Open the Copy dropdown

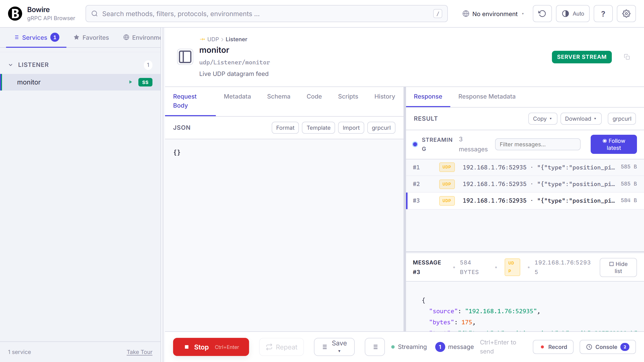(543, 119)
